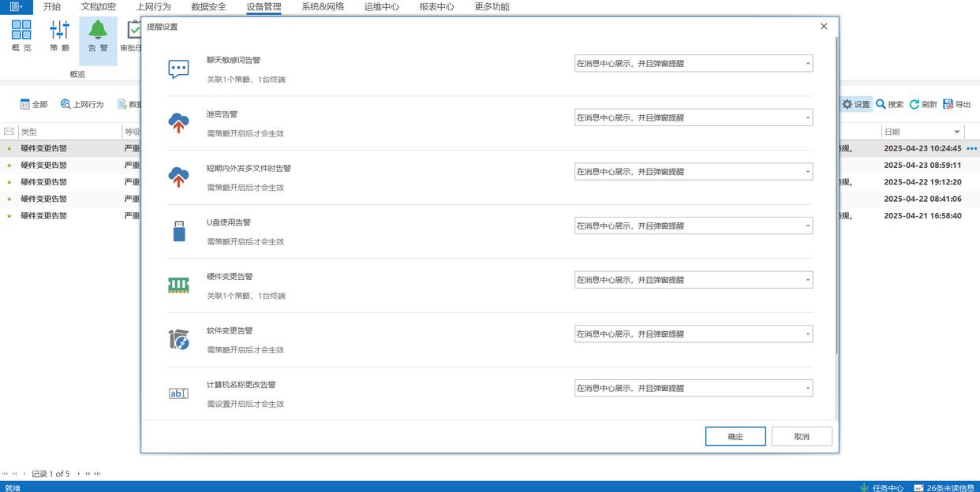The image size is (980, 492).
Task: Open 设置 gear in the alert toolbar
Action: coord(855,104)
